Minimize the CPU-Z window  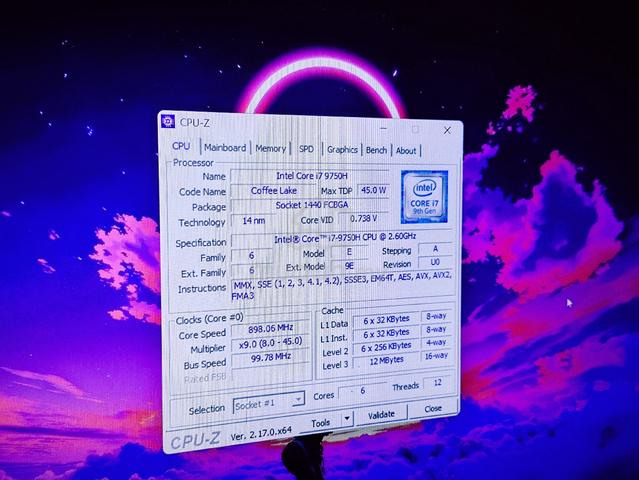coord(383,128)
